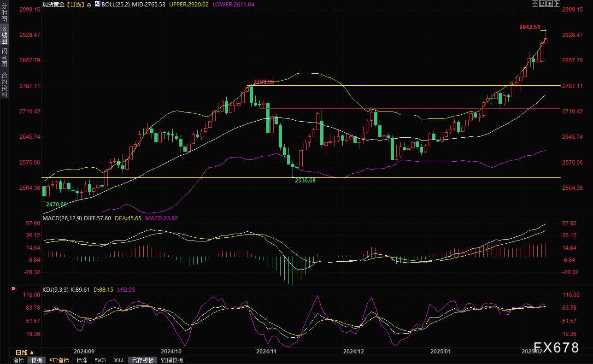Open the 管理模板 option

[171, 360]
